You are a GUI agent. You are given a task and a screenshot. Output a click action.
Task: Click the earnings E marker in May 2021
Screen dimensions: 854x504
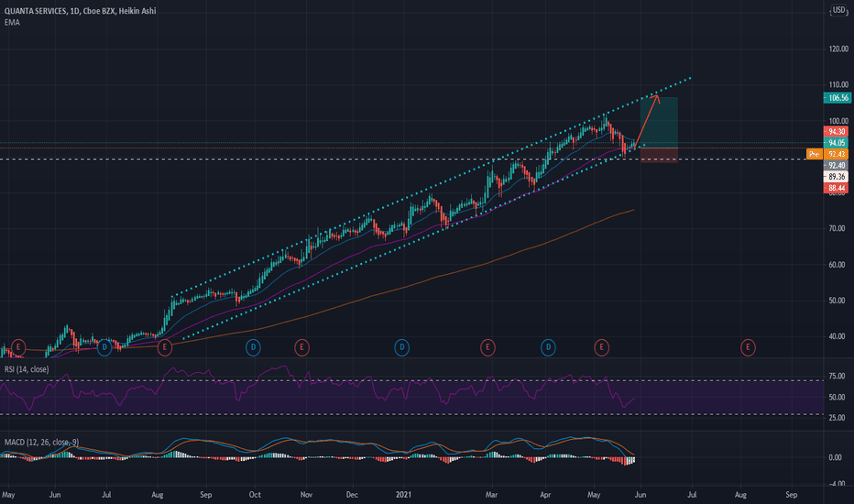pyautogui.click(x=601, y=347)
